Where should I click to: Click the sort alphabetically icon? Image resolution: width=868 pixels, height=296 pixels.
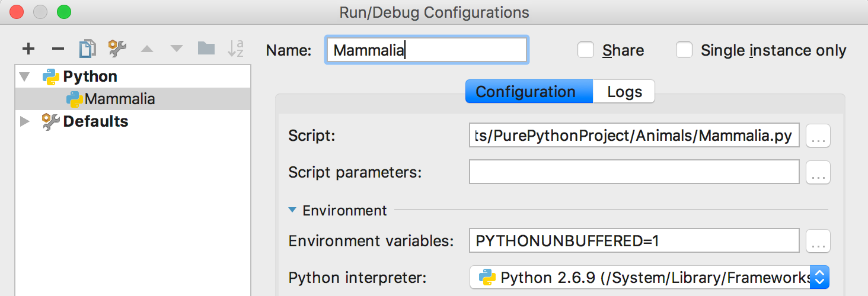pos(235,49)
